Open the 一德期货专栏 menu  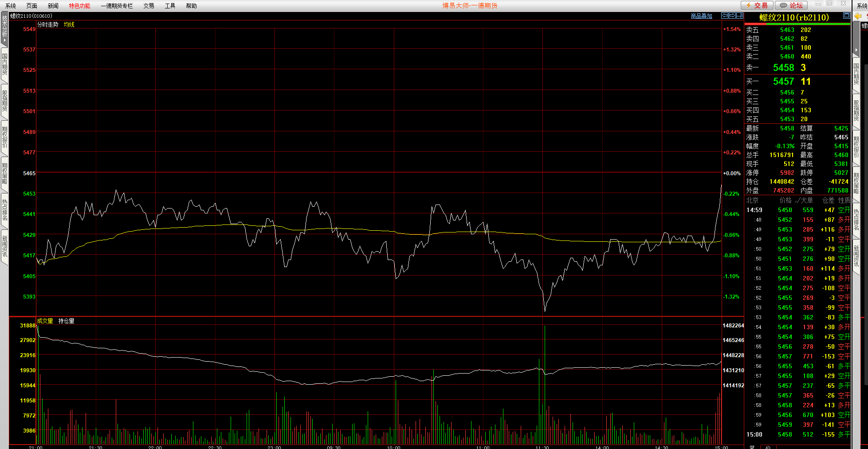(x=117, y=6)
